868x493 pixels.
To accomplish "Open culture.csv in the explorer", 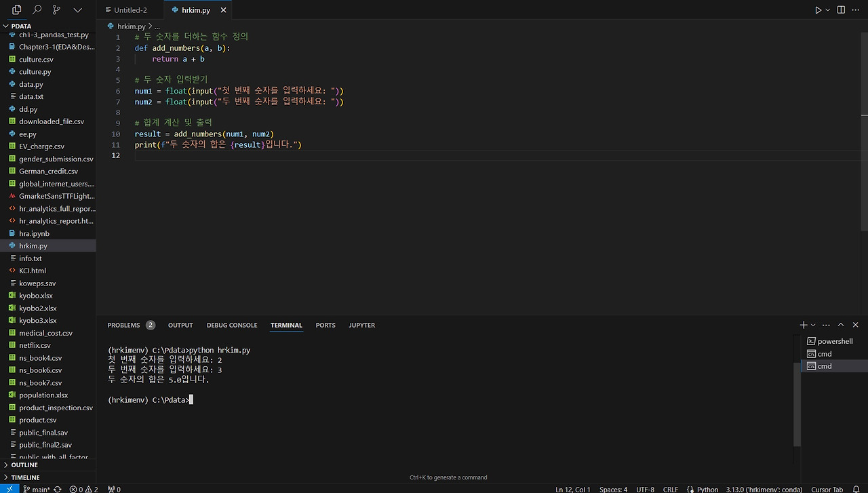I will pyautogui.click(x=48, y=60).
